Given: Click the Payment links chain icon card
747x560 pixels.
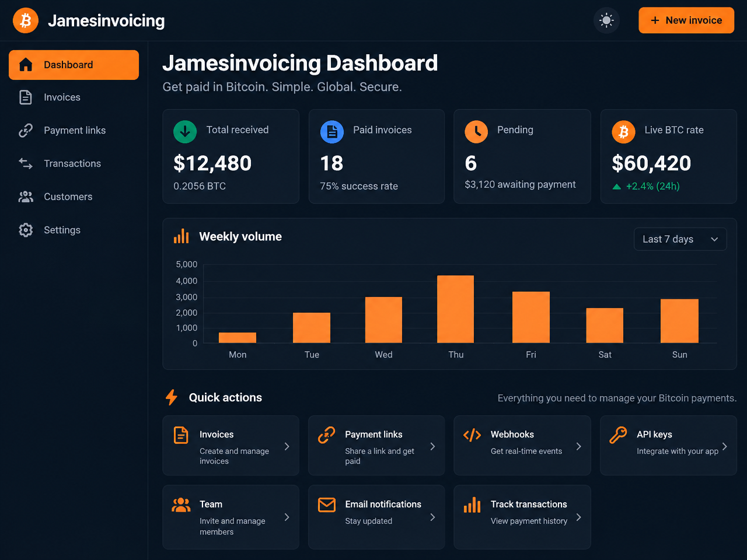Looking at the screenshot, I should tap(326, 435).
